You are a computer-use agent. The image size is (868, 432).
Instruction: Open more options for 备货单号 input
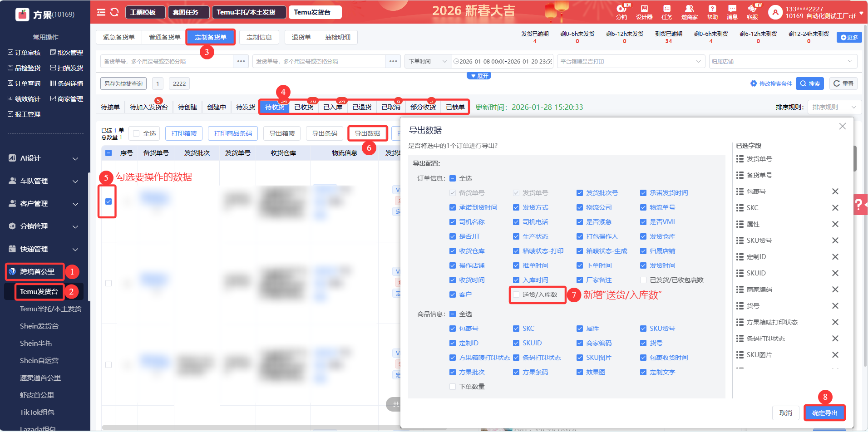click(x=241, y=61)
